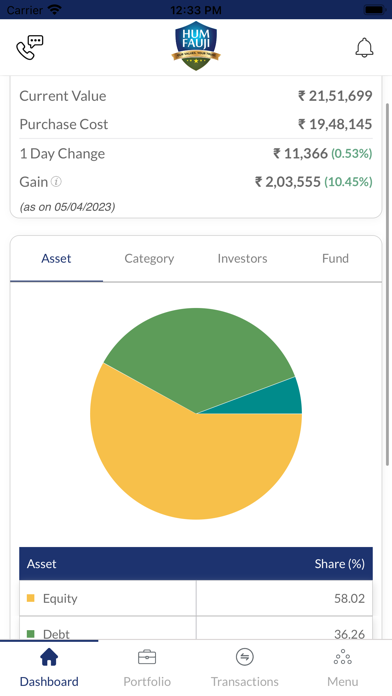Switch to the Investors tab
392x696 pixels.
tap(242, 258)
